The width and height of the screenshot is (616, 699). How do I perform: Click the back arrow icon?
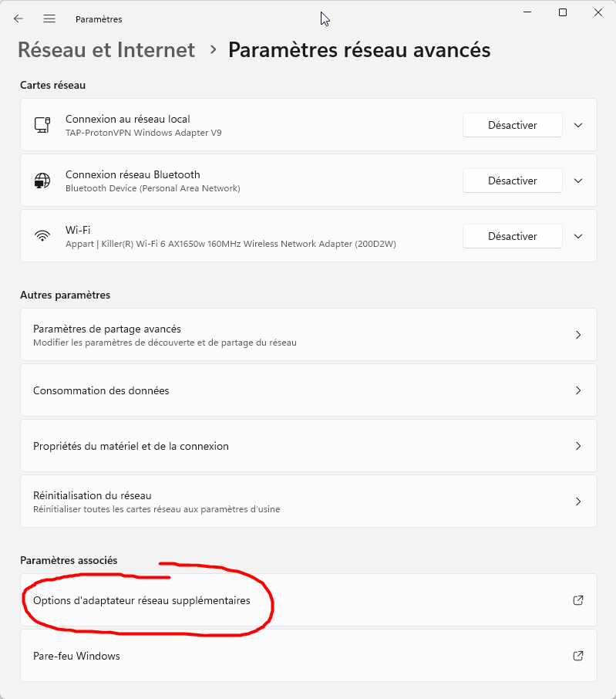click(x=19, y=19)
